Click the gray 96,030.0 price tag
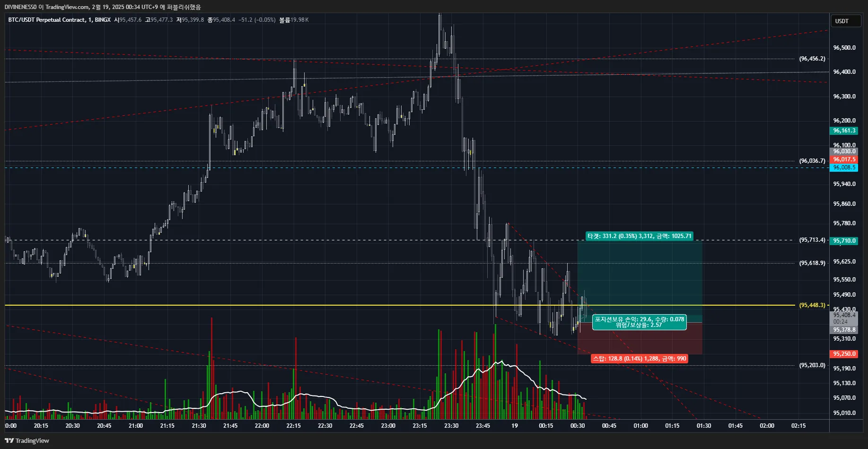868x449 pixels. click(x=844, y=151)
